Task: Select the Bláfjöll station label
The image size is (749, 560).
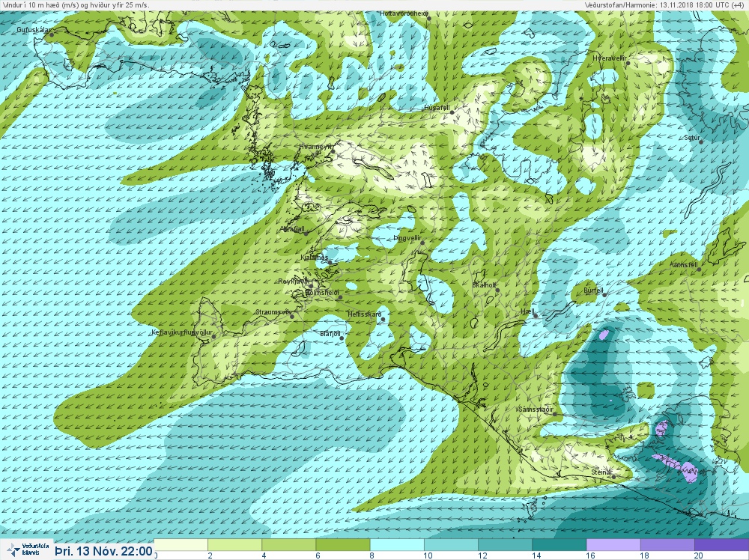Action: click(x=330, y=334)
